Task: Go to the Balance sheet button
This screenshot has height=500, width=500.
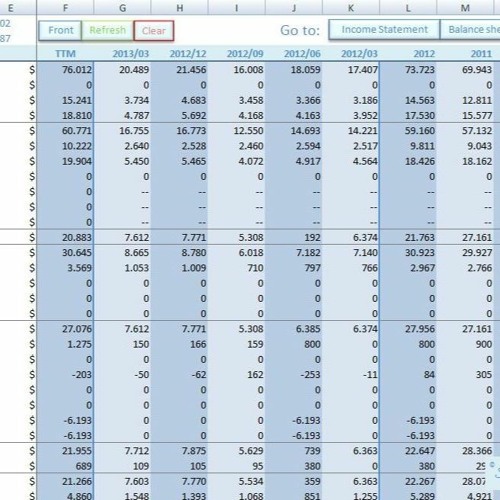Action: click(470, 30)
